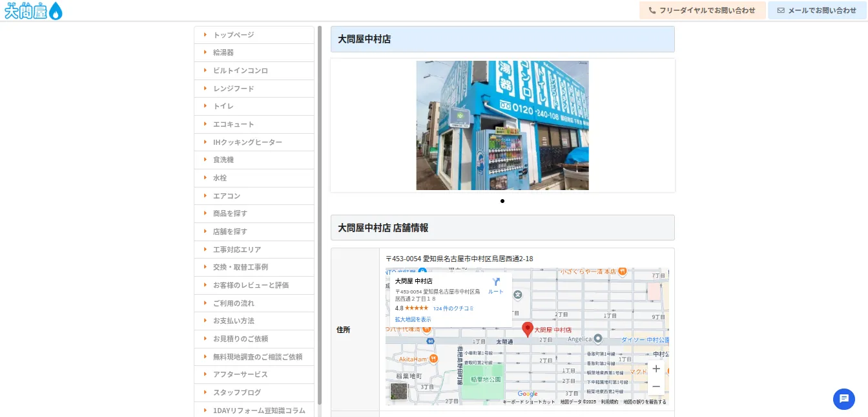Open the 食洗機 menu item

pyautogui.click(x=254, y=160)
